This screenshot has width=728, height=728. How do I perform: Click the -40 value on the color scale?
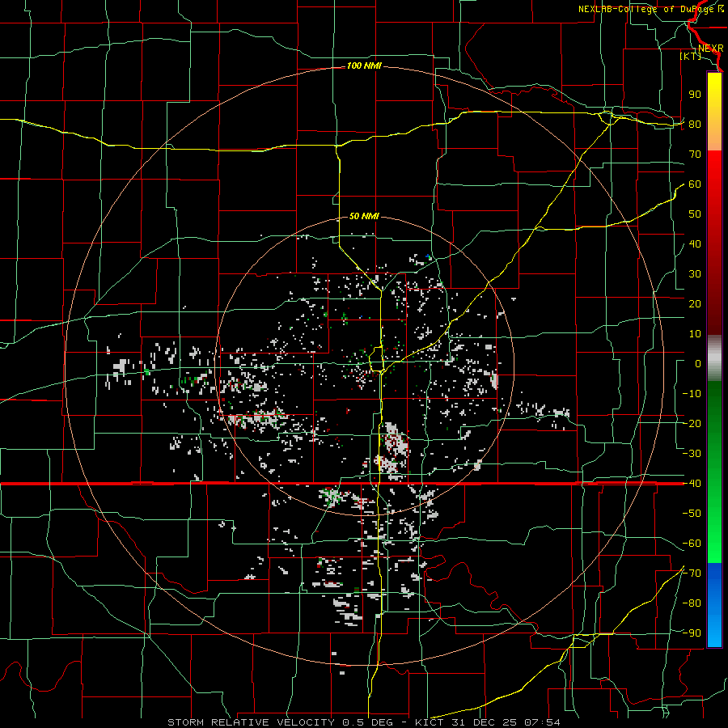(692, 484)
